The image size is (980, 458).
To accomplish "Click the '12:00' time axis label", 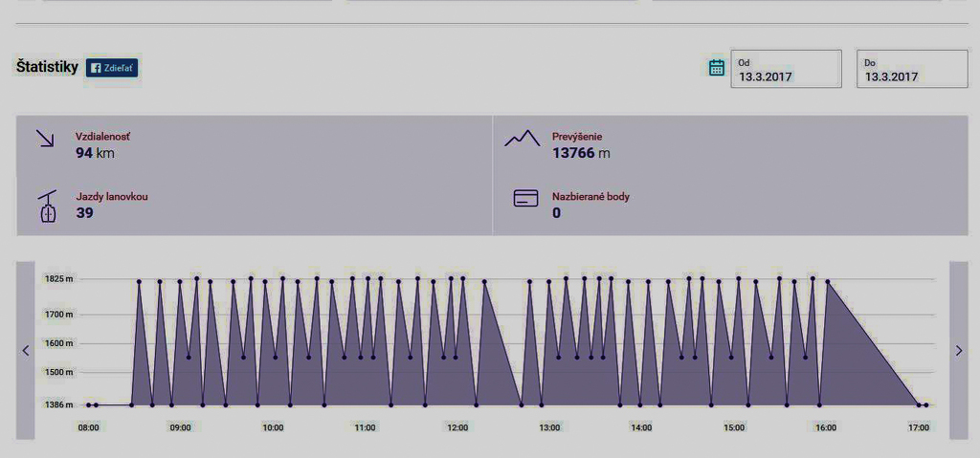I will click(x=457, y=428).
